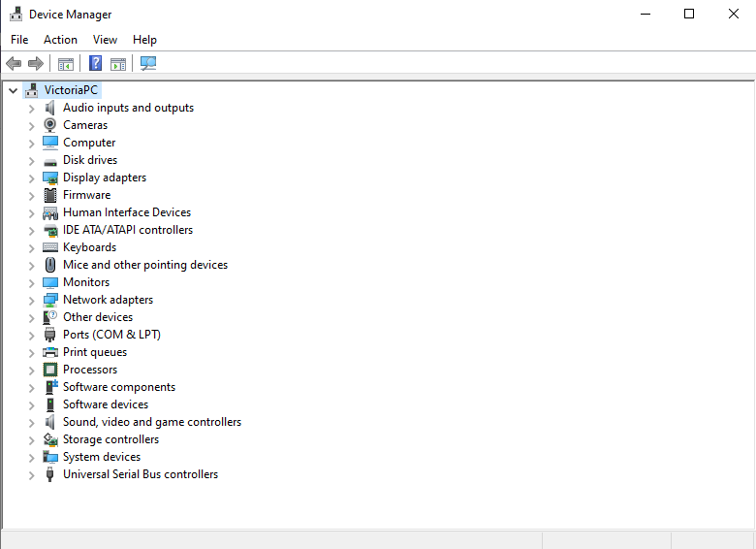This screenshot has height=549, width=756.
Task: Click the Display adapters icon
Action: (x=50, y=178)
